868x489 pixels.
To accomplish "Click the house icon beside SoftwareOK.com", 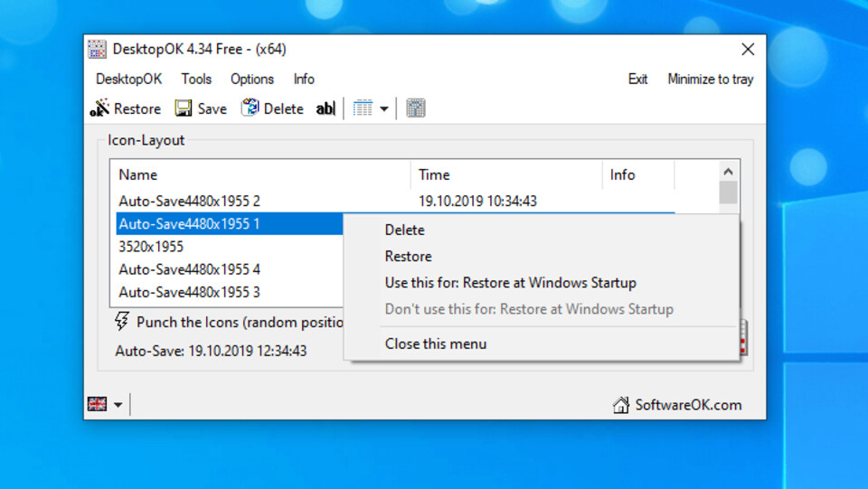I will [620, 405].
